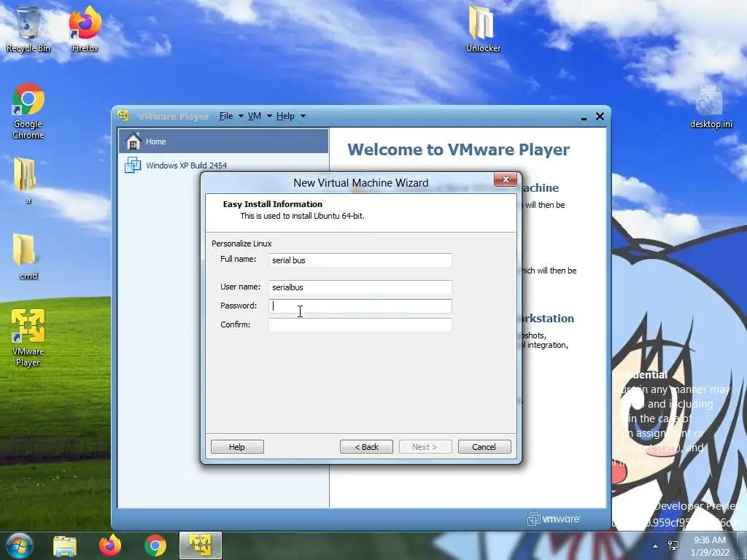Minimize the VMware Player window
747x560 pixels.
[584, 117]
